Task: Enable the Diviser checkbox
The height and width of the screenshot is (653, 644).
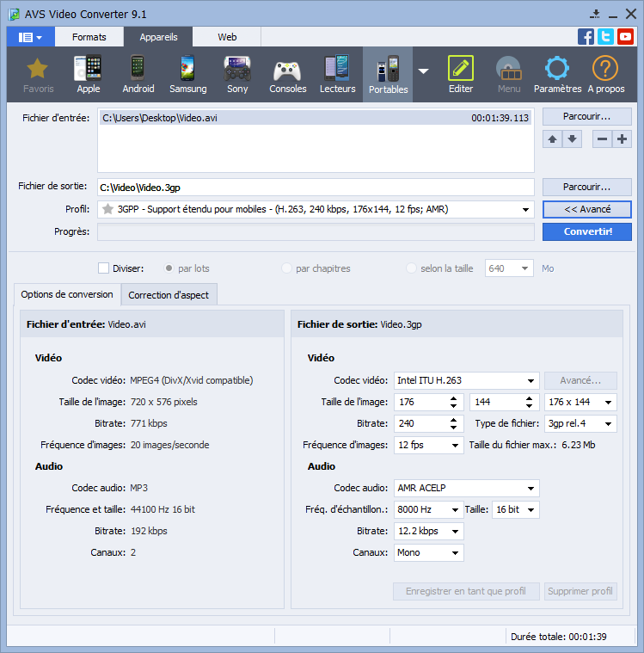Action: 104,268
